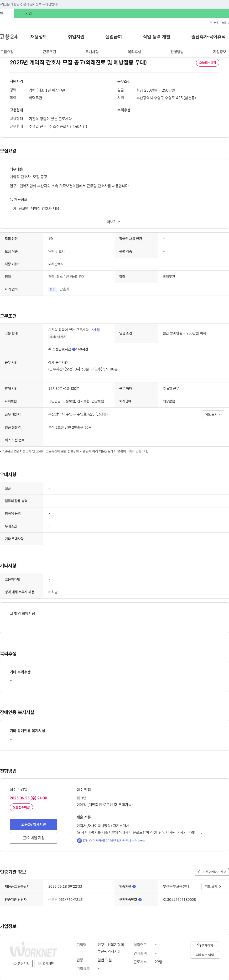Click the 일반 간호사 job type value

click(x=56, y=251)
